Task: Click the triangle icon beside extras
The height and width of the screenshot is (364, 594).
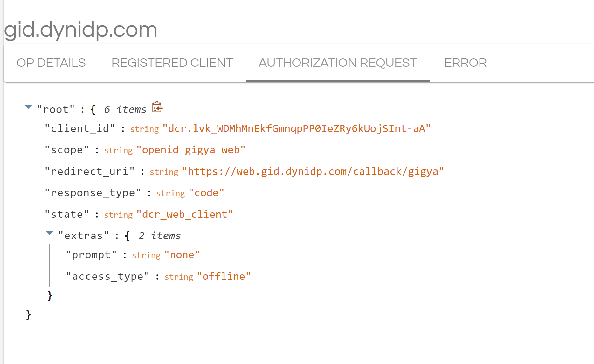Action: click(x=50, y=233)
